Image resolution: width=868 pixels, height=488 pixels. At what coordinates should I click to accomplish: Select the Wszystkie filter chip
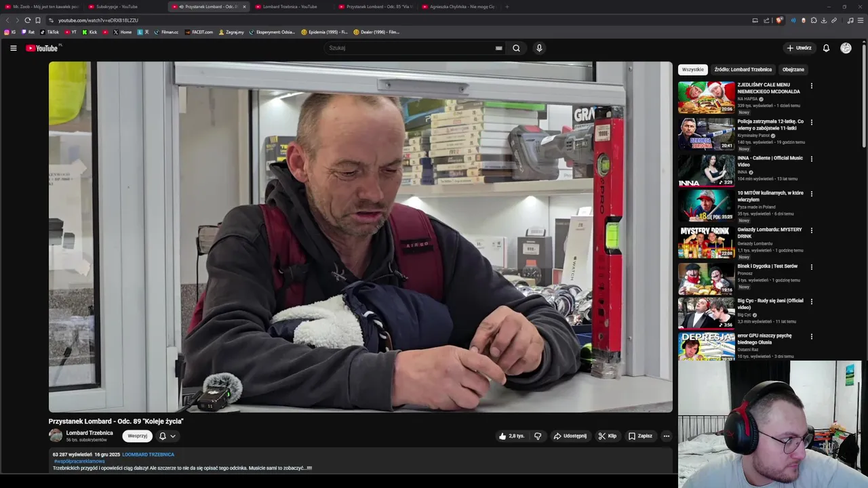(x=693, y=69)
